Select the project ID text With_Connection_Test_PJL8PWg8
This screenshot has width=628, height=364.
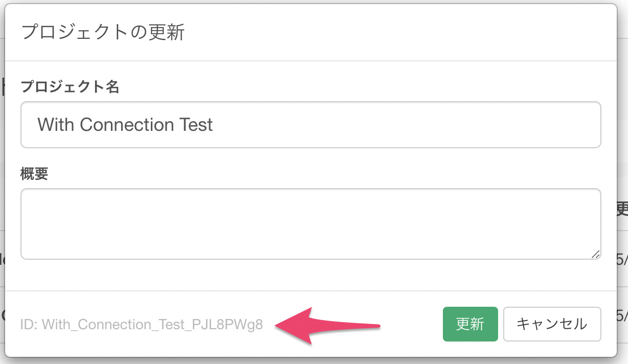152,325
